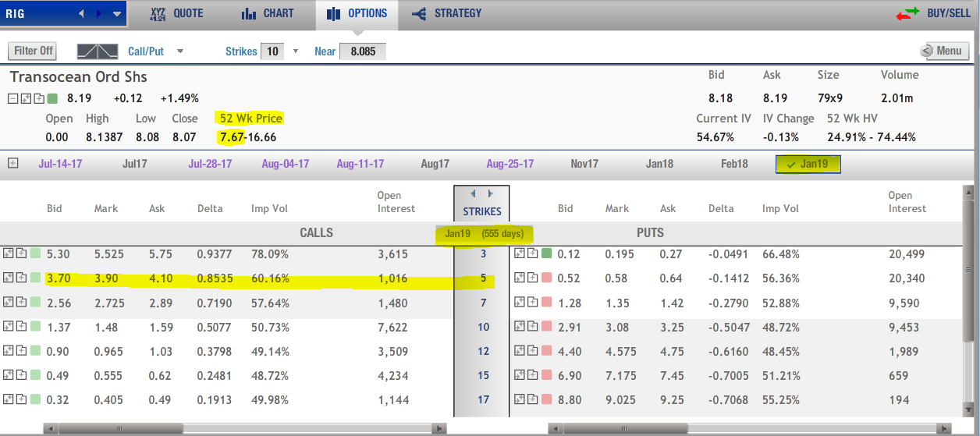Collapse the Transocean quote row with minus box

(x=13, y=99)
